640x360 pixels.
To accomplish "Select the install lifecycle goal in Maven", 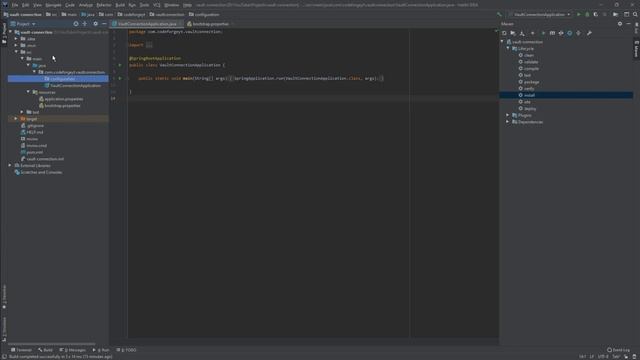I will 566,95.
